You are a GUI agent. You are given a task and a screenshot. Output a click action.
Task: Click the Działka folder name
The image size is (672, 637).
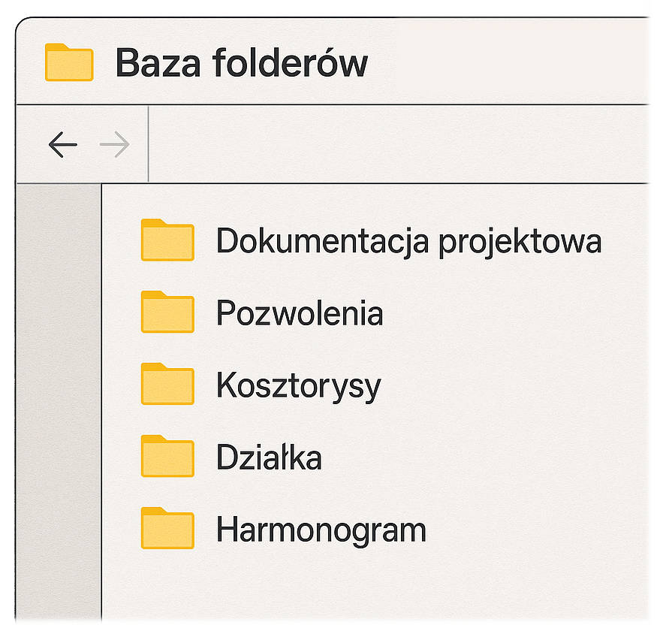[269, 457]
